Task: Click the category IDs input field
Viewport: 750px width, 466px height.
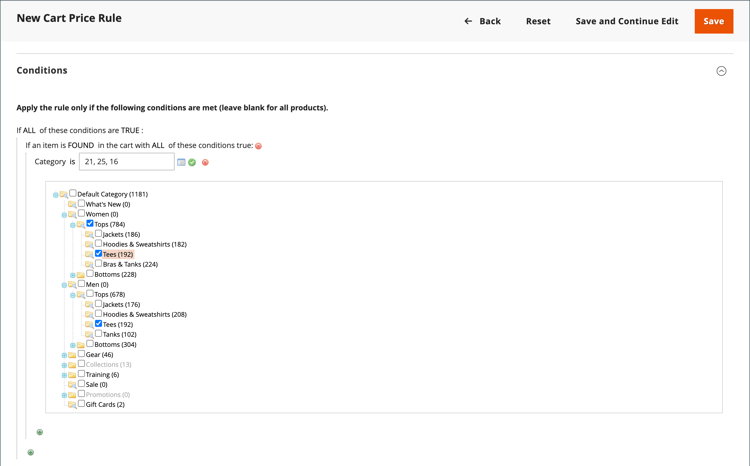Action: click(127, 162)
